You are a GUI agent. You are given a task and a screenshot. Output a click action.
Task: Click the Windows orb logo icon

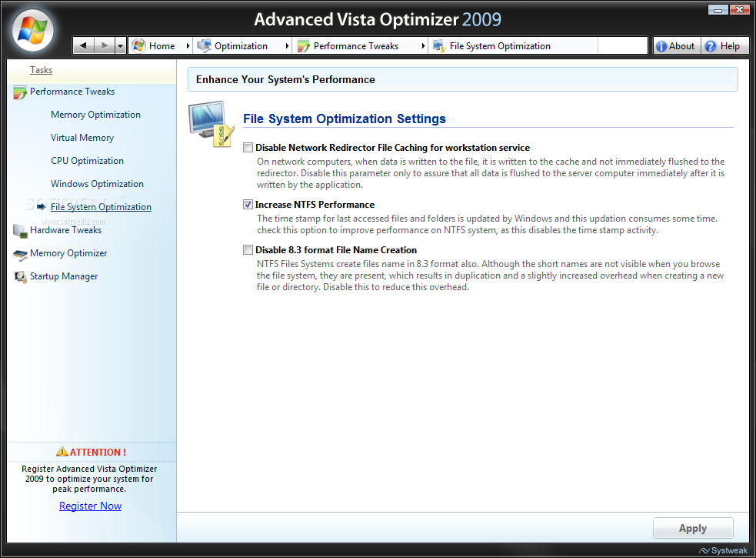point(32,30)
